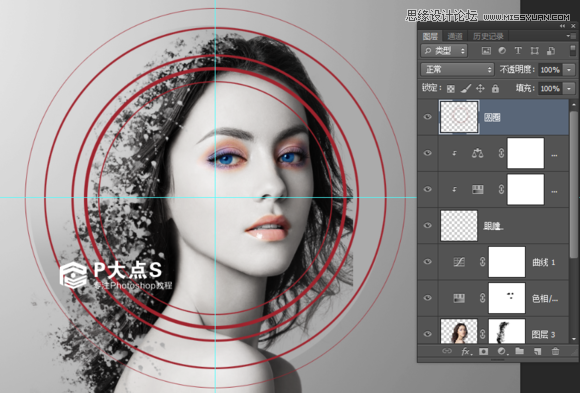This screenshot has height=393, width=580.
Task: Open the opacity 100% dropdown arrow
Action: 569,70
